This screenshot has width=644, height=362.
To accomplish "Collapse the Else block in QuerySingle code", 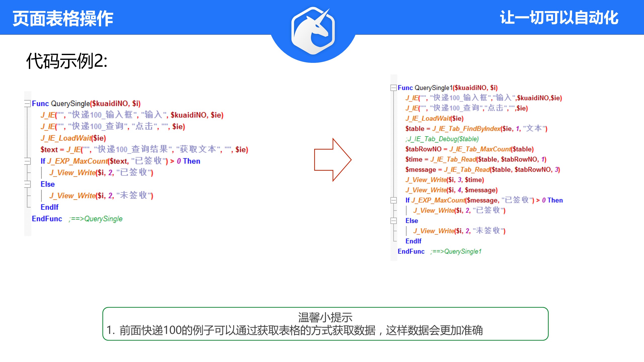I will tap(27, 184).
